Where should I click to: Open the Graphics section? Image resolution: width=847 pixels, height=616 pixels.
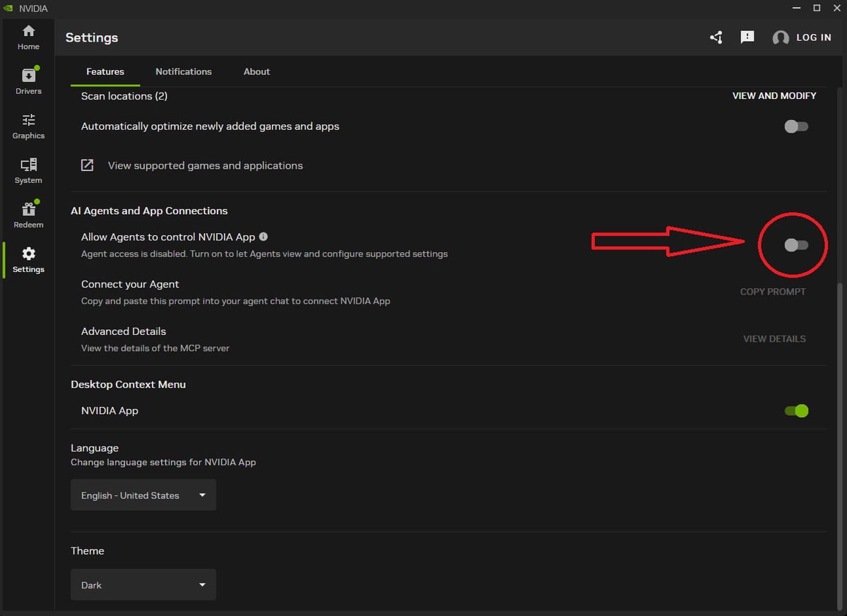click(28, 126)
